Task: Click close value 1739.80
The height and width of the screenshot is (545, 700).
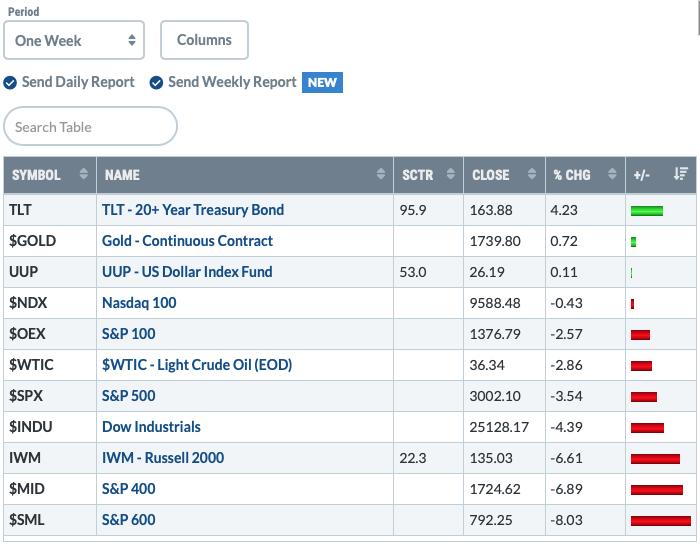Action: pos(495,241)
